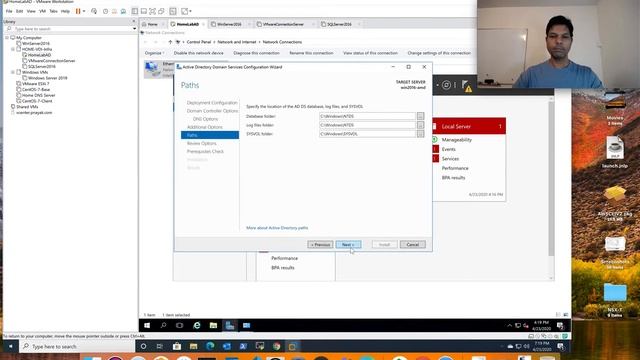Open the Edit menu in VMware
The width and height of the screenshot is (640, 360).
click(19, 11)
